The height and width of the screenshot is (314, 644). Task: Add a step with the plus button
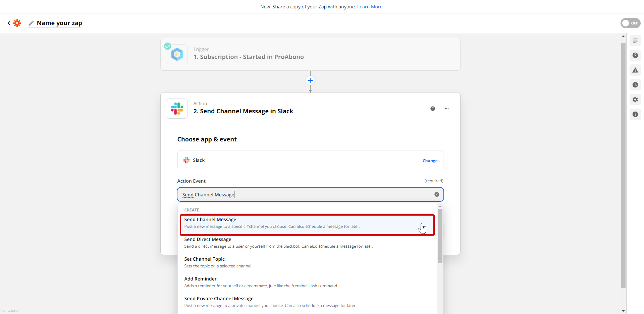click(x=310, y=80)
